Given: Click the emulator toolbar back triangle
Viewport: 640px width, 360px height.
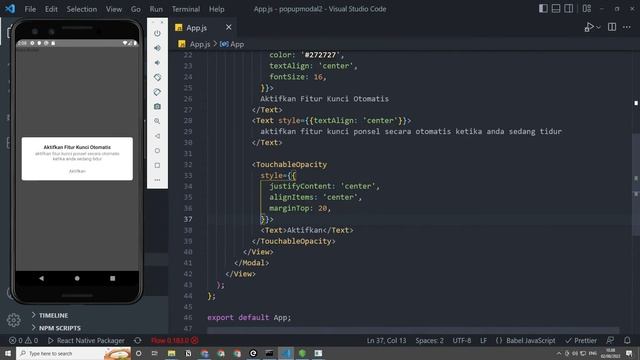Looking at the screenshot, I should coord(157,136).
